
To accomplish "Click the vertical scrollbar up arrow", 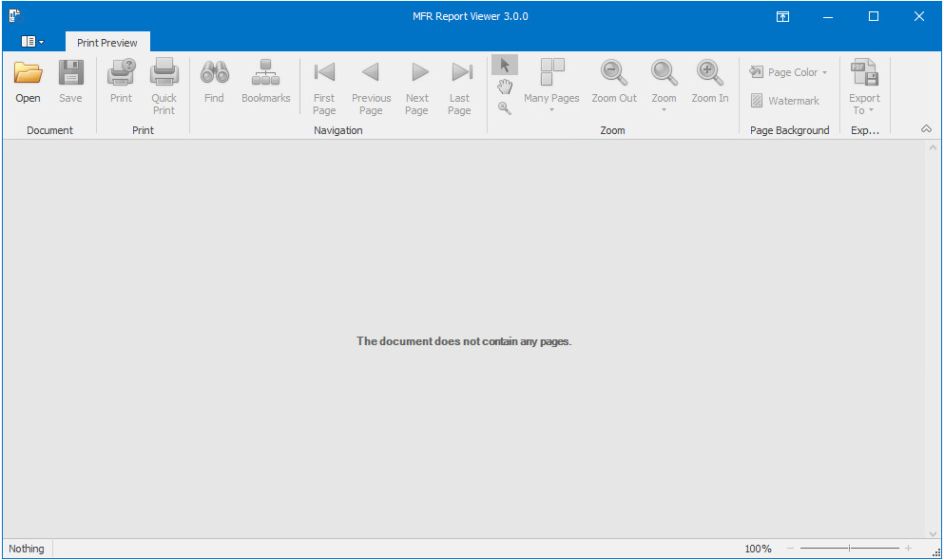I will point(934,147).
